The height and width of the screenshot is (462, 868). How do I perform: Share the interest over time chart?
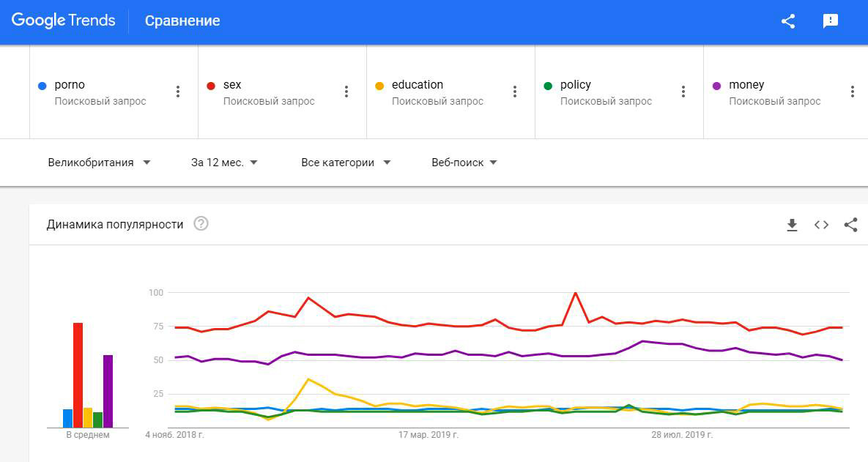point(850,225)
